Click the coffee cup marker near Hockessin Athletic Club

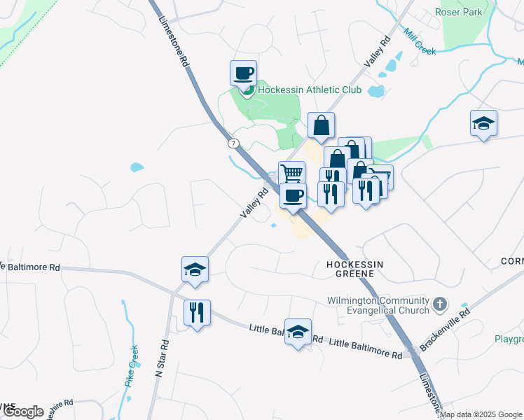(x=243, y=76)
